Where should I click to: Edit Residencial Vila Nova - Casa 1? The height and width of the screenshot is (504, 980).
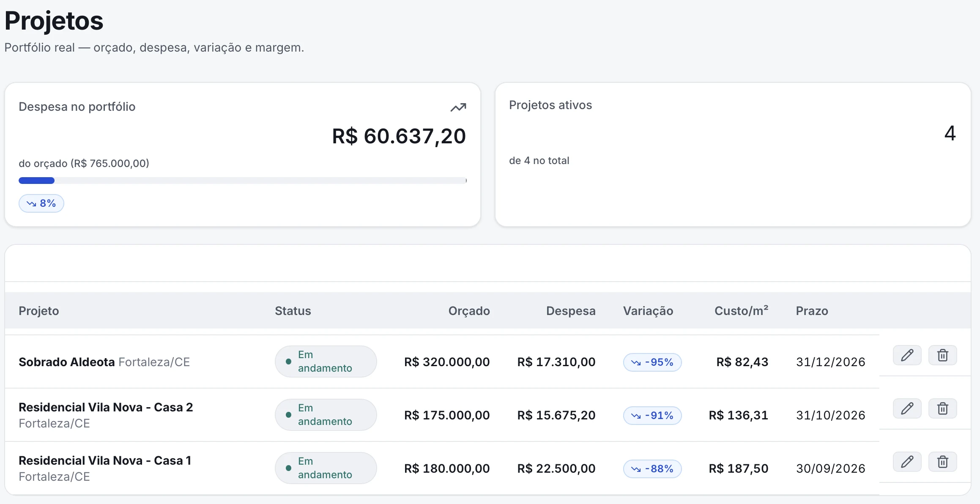point(907,462)
